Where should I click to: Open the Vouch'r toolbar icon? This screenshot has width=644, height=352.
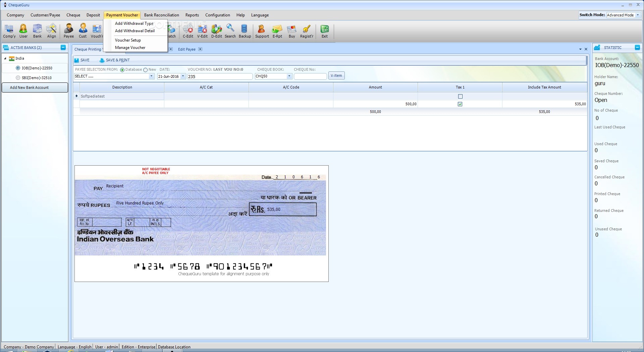[x=97, y=31]
